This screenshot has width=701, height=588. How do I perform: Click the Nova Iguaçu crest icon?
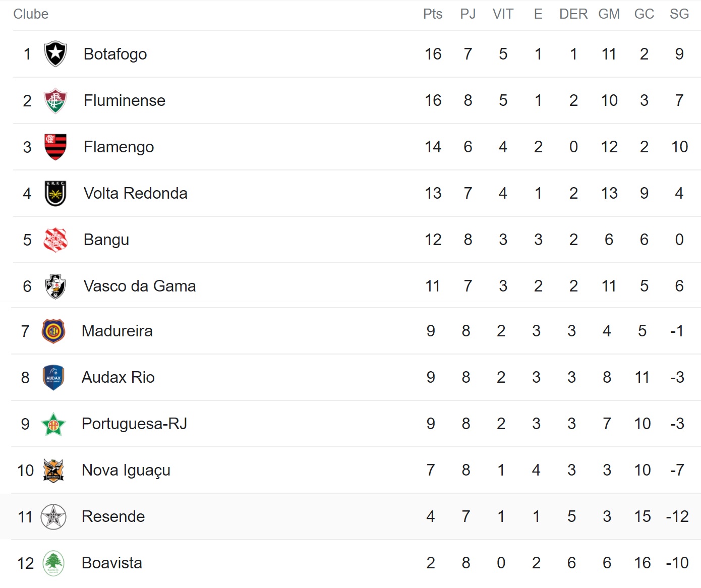(x=53, y=470)
